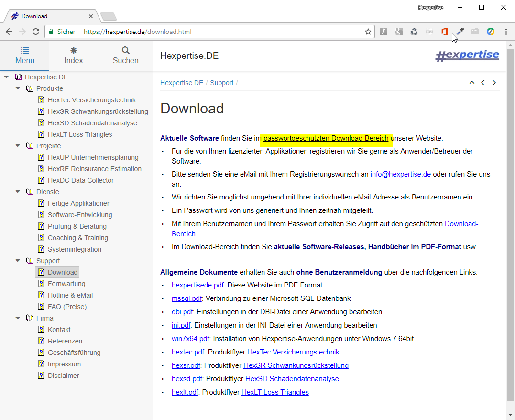515x420 pixels.
Task: Click the info@hexpertise.de email link
Action: pyautogui.click(x=400, y=174)
